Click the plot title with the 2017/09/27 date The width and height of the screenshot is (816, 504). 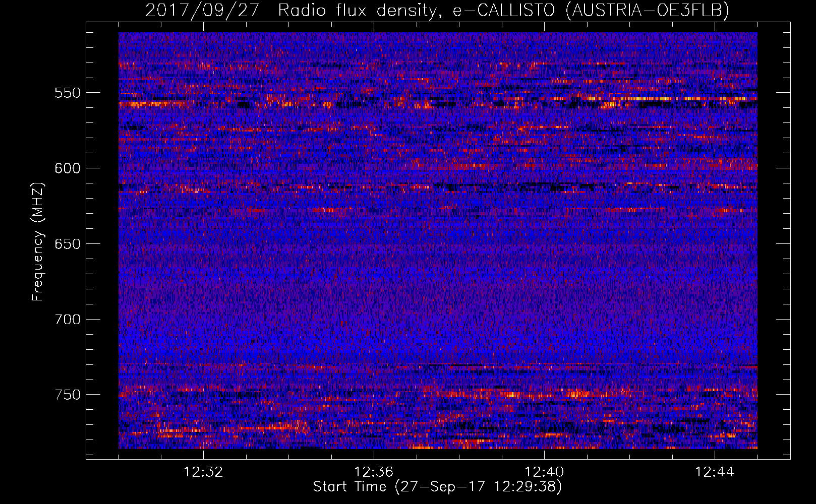(x=437, y=10)
